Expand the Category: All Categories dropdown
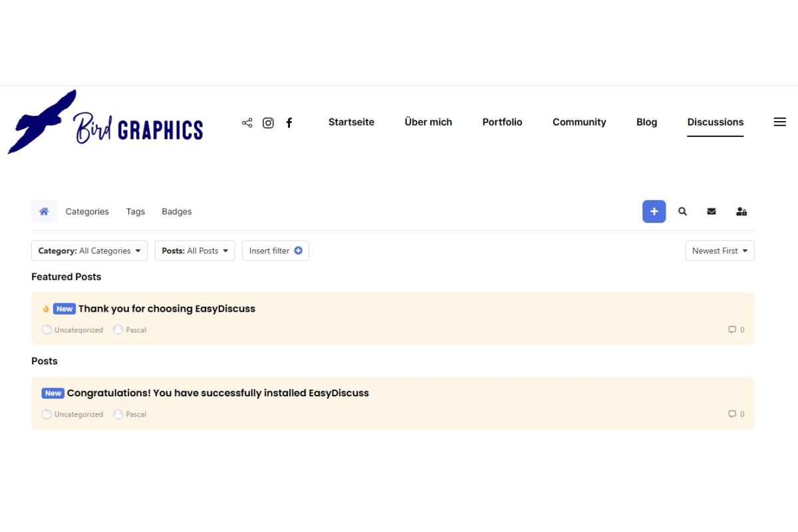 89,251
